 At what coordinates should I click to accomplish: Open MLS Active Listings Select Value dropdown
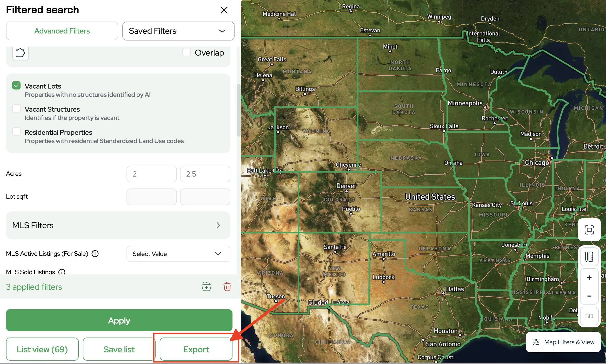coord(178,254)
